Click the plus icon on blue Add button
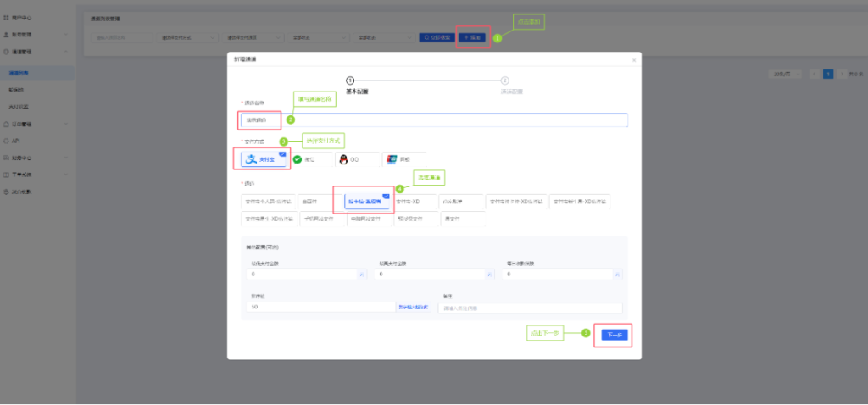Viewport: 868px width, 405px height. [x=465, y=37]
